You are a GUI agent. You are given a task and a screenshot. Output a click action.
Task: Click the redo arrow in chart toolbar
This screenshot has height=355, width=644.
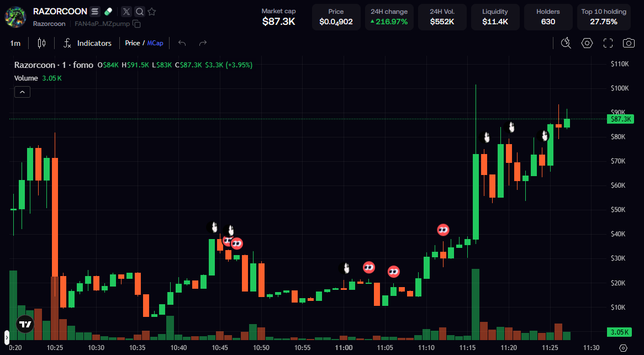203,43
